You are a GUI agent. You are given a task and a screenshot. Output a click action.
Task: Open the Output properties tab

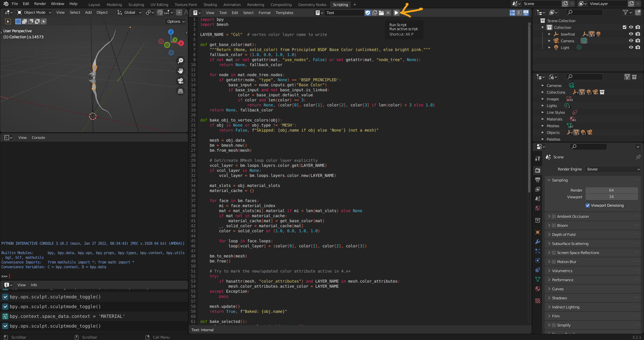pos(538,180)
